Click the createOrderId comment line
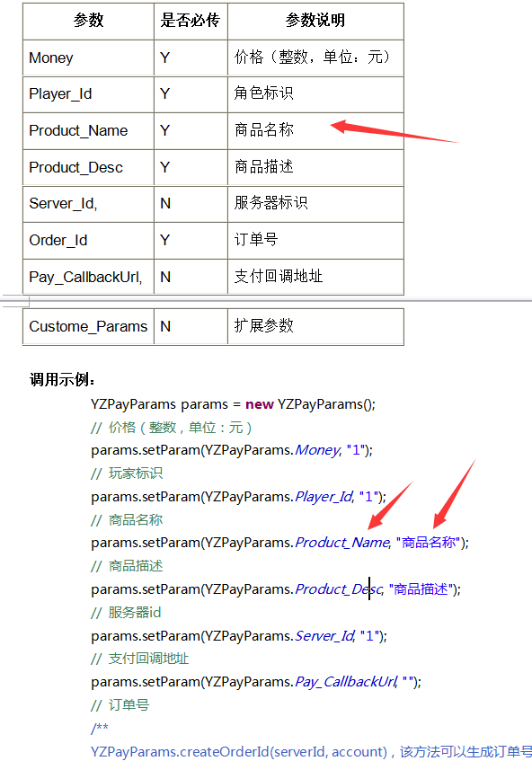This screenshot has width=532, height=761. (x=311, y=752)
